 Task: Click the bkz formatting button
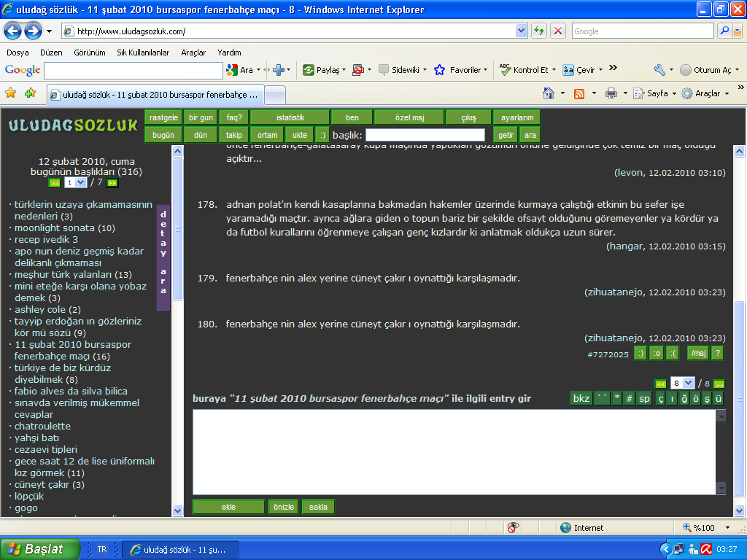tap(581, 398)
